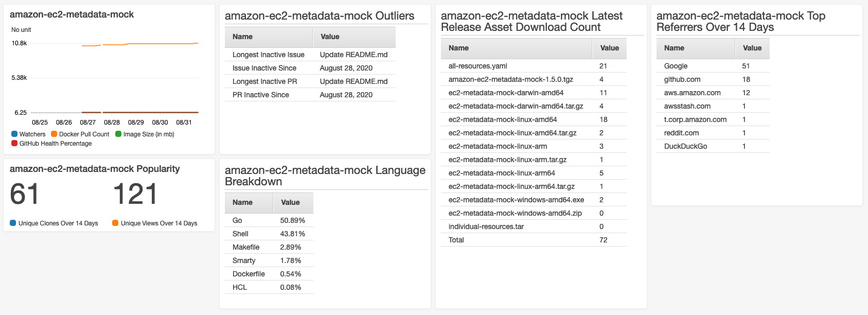868x315 pixels.
Task: Select the all-resources.yaml row
Action: (x=534, y=66)
